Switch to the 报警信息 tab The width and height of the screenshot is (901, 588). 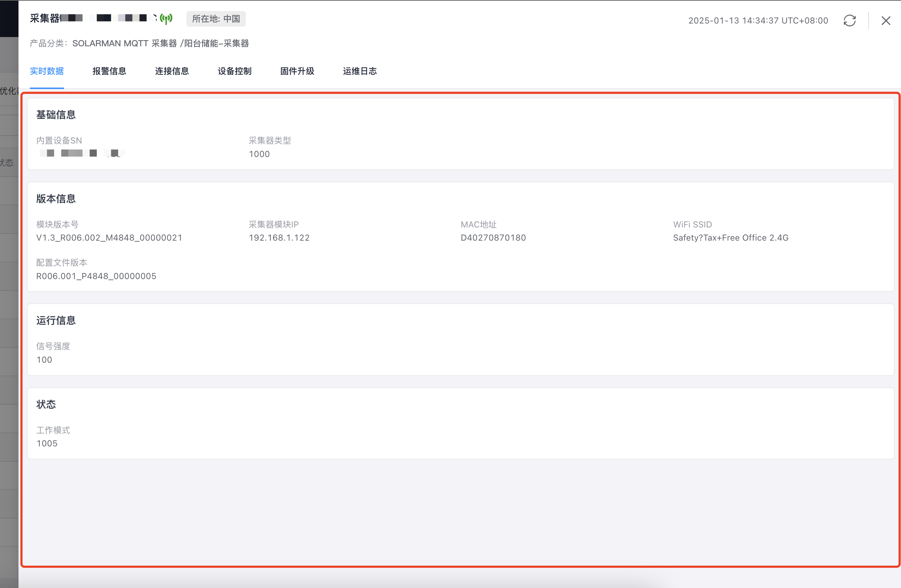pos(109,71)
